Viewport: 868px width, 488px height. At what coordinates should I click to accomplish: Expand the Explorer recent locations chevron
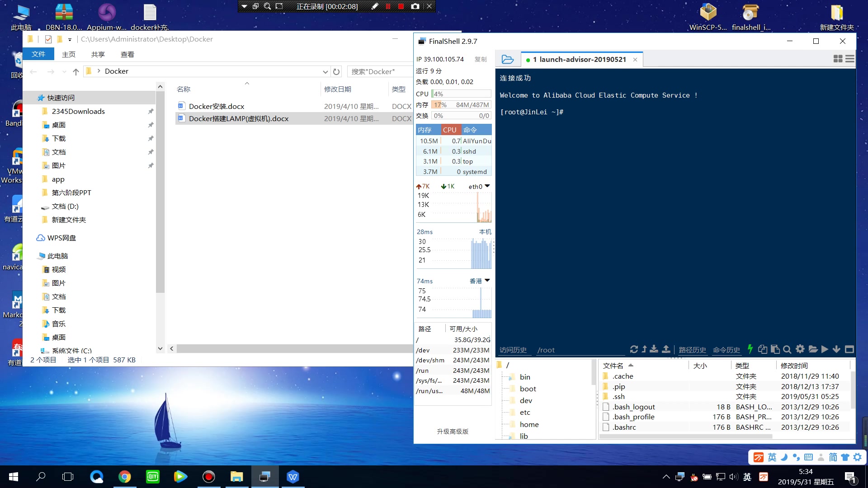[x=64, y=71]
